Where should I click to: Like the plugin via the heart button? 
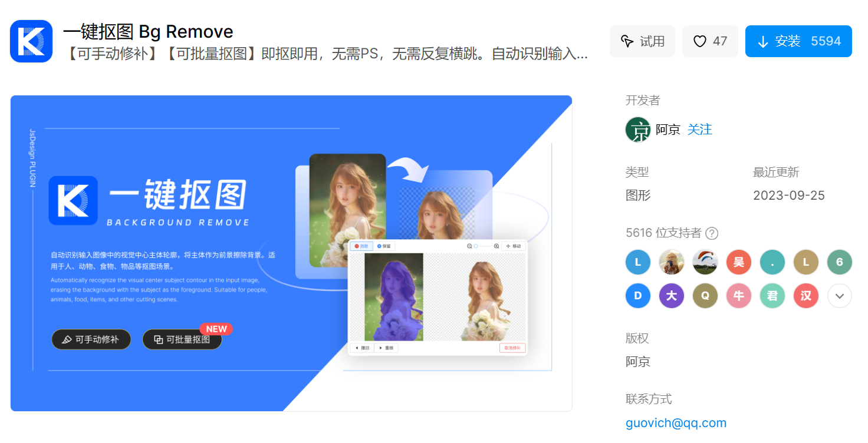point(710,41)
